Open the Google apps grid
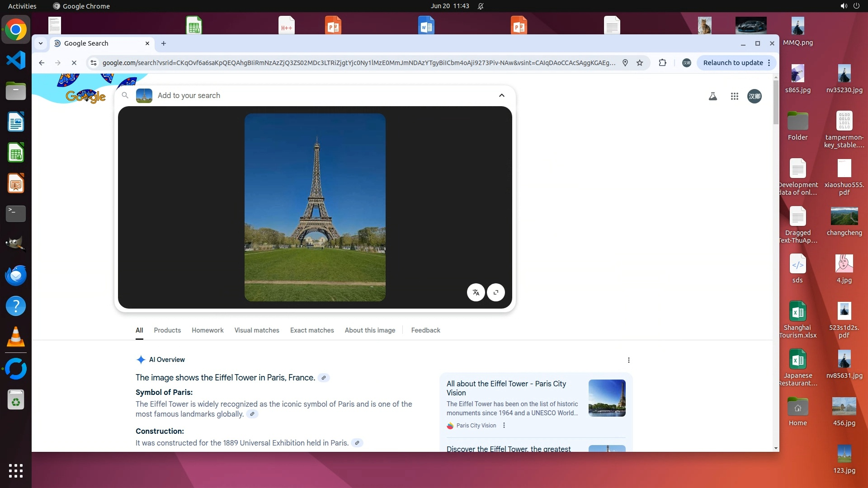 pos(735,96)
